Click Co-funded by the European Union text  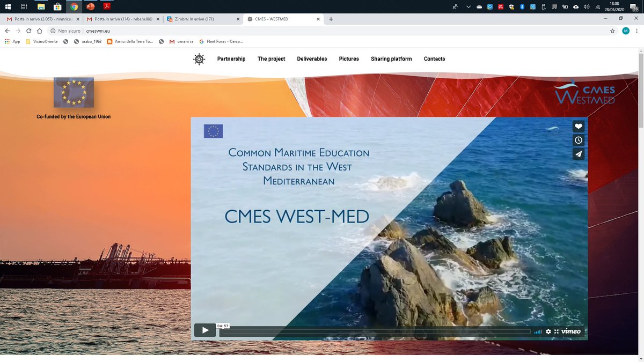pyautogui.click(x=74, y=116)
